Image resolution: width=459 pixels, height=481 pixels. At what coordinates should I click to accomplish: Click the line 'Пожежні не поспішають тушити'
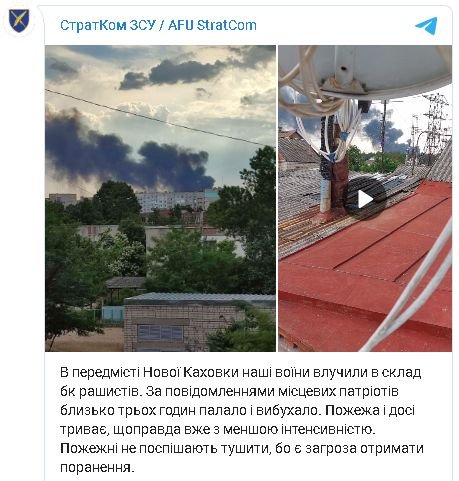pyautogui.click(x=165, y=448)
